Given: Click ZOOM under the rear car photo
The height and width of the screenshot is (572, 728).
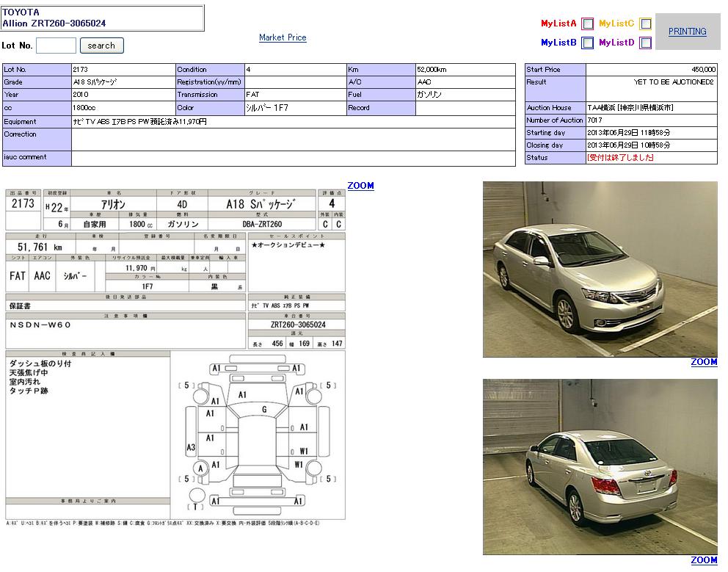Looking at the screenshot, I should pyautogui.click(x=704, y=560).
